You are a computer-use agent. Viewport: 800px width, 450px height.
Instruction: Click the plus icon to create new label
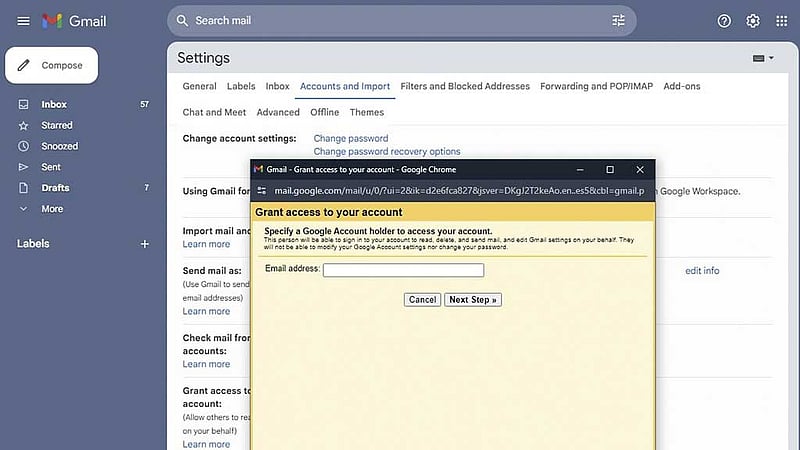click(145, 244)
